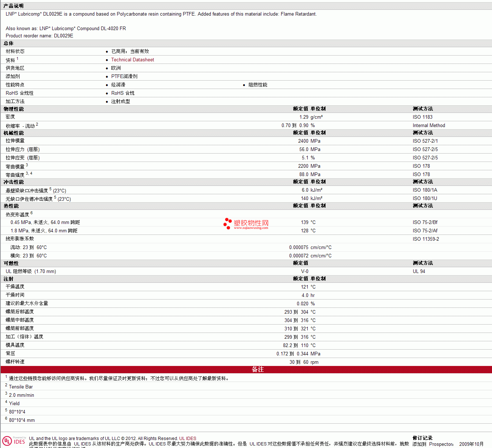Click the 可燃性 section header
Image resolution: width=492 pixels, height=448 pixels.
coord(11,263)
